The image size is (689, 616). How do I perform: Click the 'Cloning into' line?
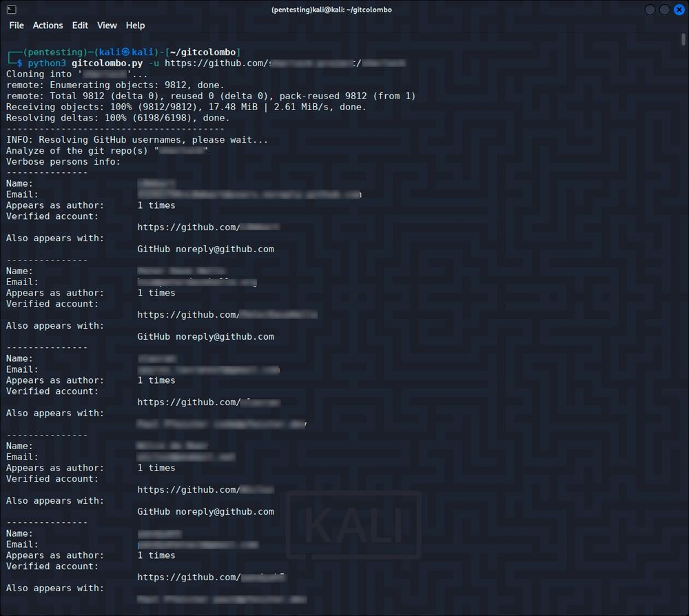(77, 74)
